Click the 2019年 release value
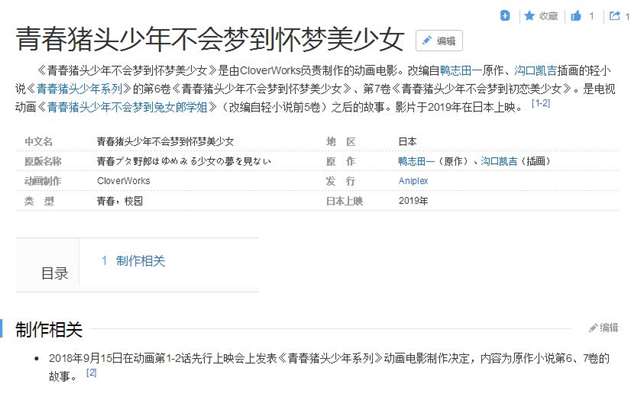This screenshot has height=403, width=640. [x=413, y=201]
